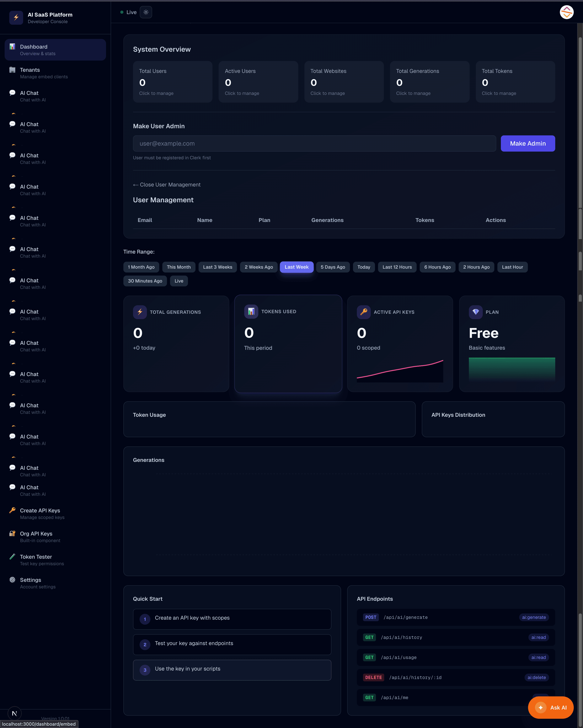Click the Tenants building icon

(x=13, y=70)
